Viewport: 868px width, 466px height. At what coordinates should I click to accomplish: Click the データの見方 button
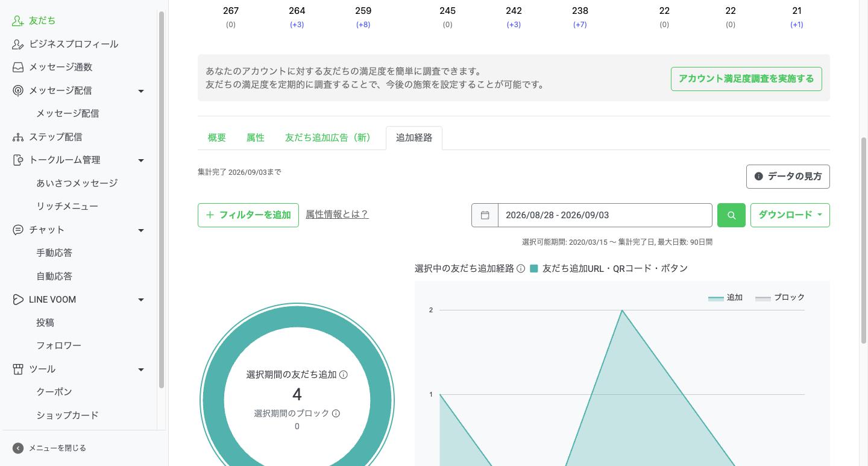pyautogui.click(x=788, y=177)
